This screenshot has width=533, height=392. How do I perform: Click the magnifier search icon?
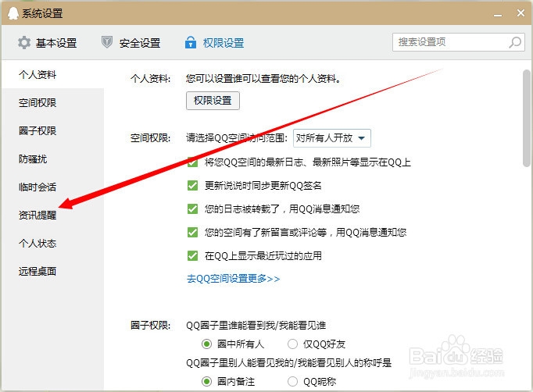click(515, 42)
